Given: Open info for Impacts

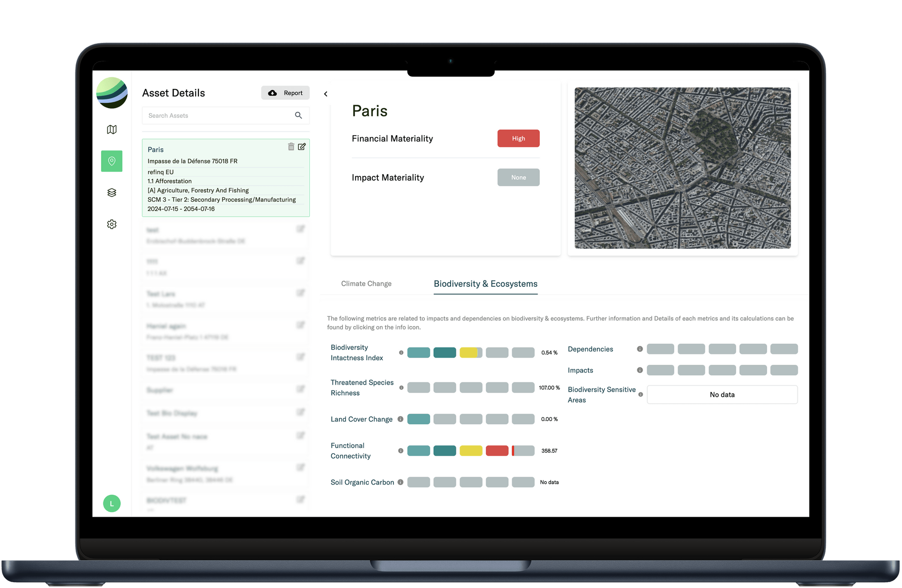Looking at the screenshot, I should click(x=640, y=370).
